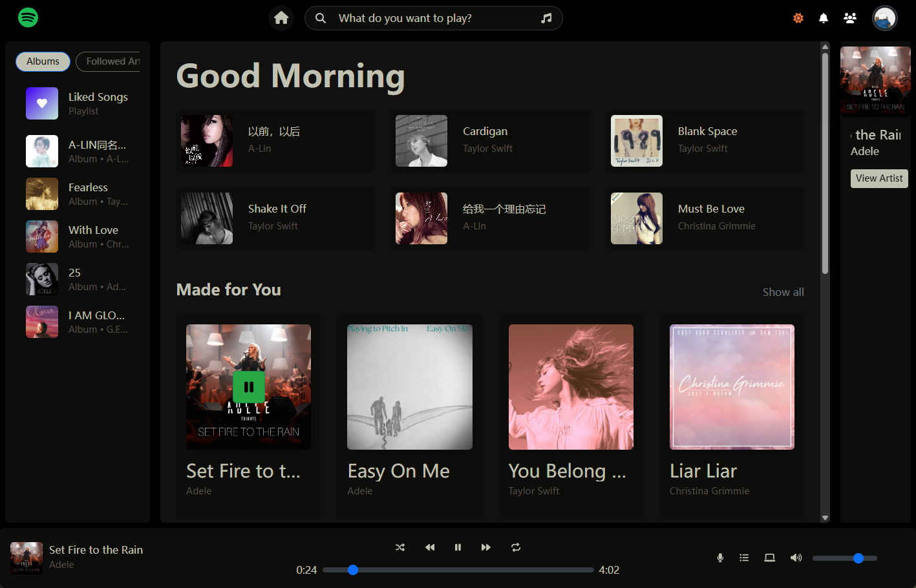Click the orange sun theme icon
Image resolution: width=916 pixels, height=588 pixels.
(x=798, y=18)
